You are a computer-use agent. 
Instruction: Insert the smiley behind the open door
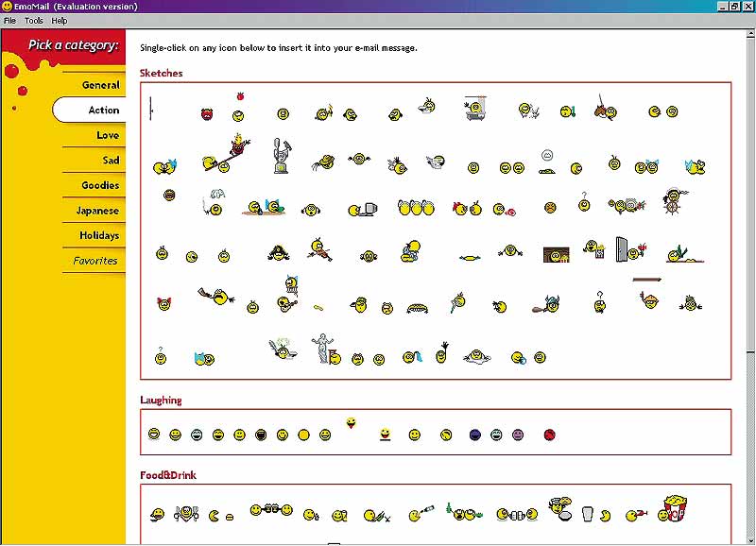click(x=630, y=249)
